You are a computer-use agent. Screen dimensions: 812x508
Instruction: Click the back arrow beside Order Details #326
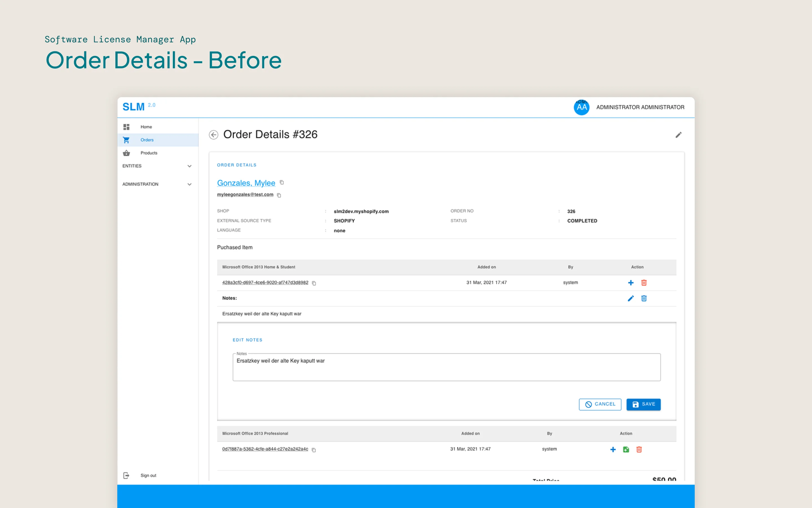[213, 135]
